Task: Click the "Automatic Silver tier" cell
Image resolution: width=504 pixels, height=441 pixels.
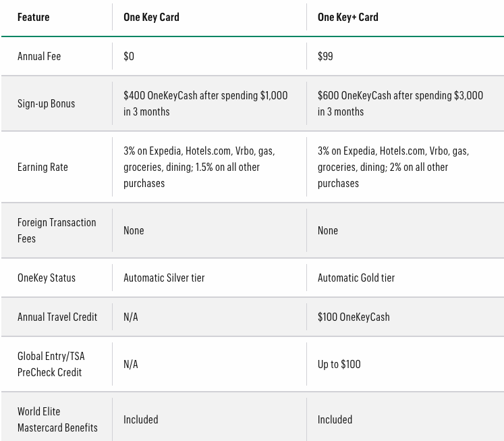Action: tap(164, 278)
